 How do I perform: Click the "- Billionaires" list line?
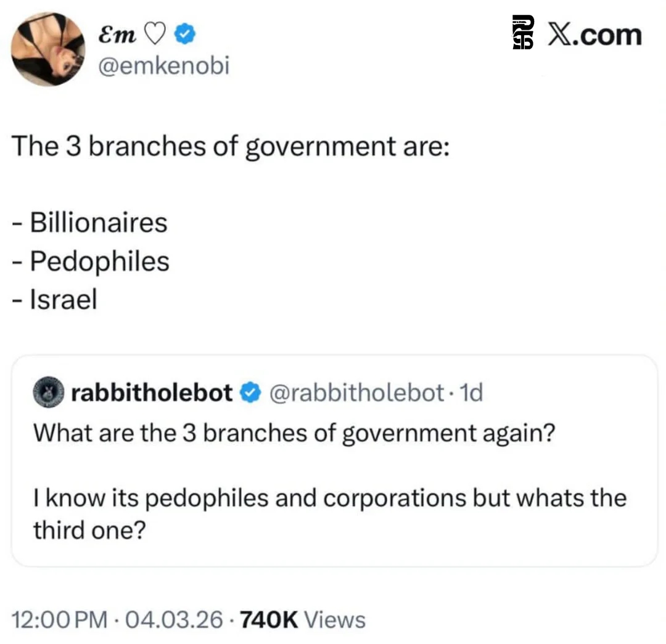pos(90,223)
